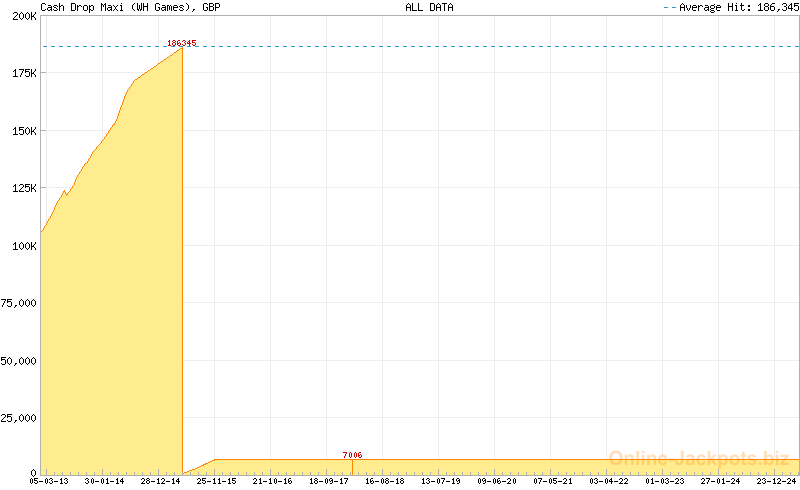Click the 75,000 y-axis label
Screen dimensions: 800x490
tap(20, 303)
